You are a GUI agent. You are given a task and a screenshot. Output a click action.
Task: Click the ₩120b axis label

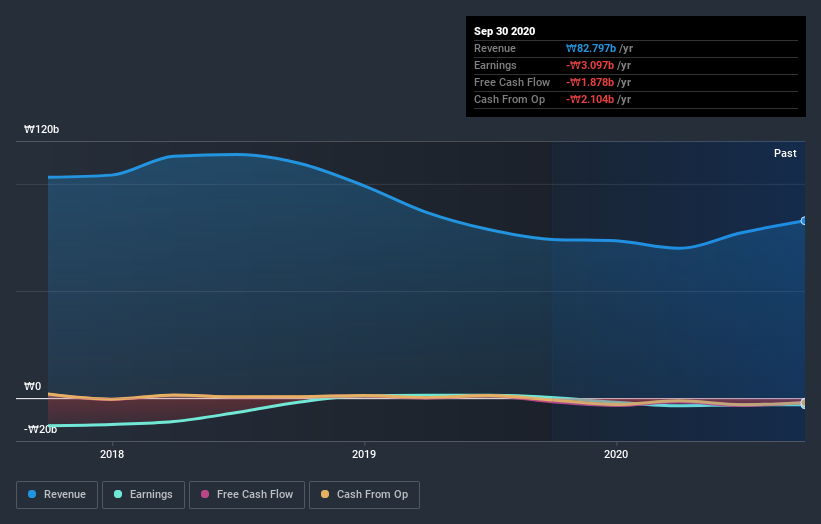coord(41,129)
